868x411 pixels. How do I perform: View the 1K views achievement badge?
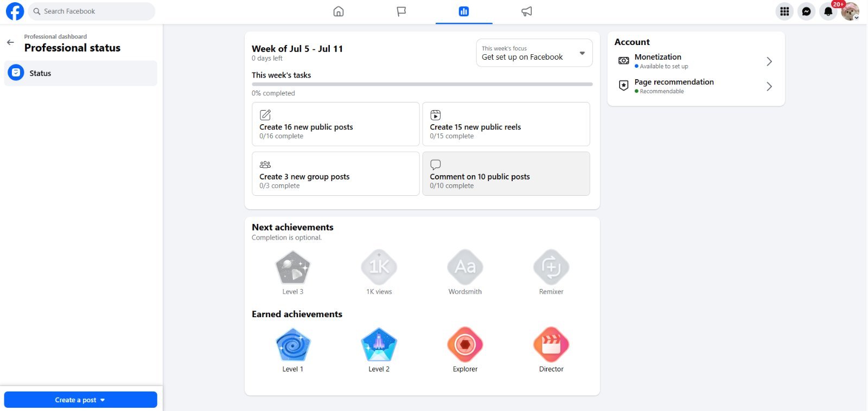[379, 267]
